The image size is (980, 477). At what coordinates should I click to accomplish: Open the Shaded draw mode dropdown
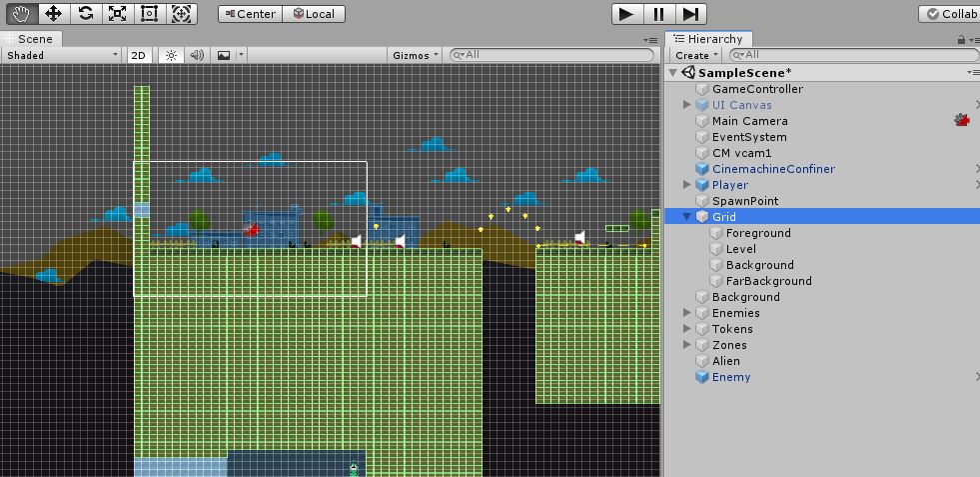(62, 55)
